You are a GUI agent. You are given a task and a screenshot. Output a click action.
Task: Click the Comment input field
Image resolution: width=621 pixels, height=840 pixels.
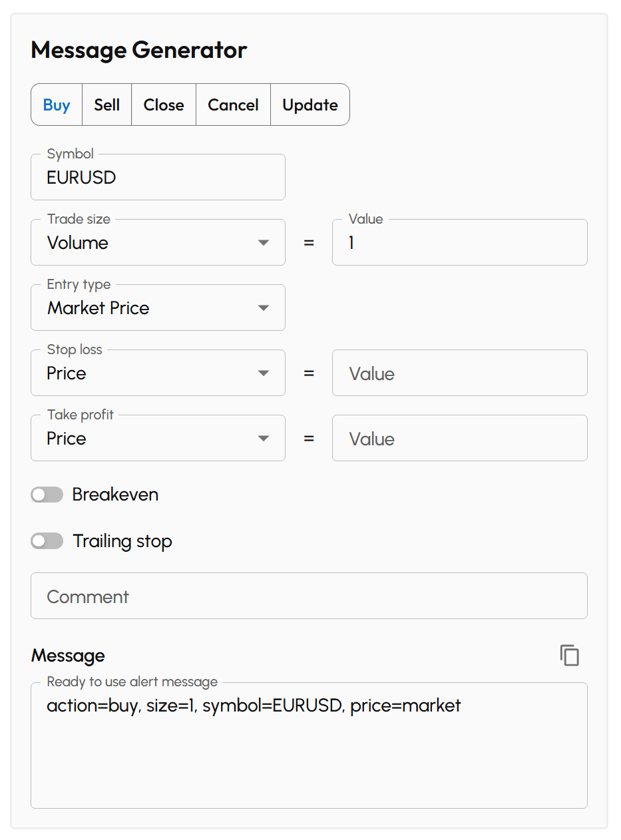309,596
